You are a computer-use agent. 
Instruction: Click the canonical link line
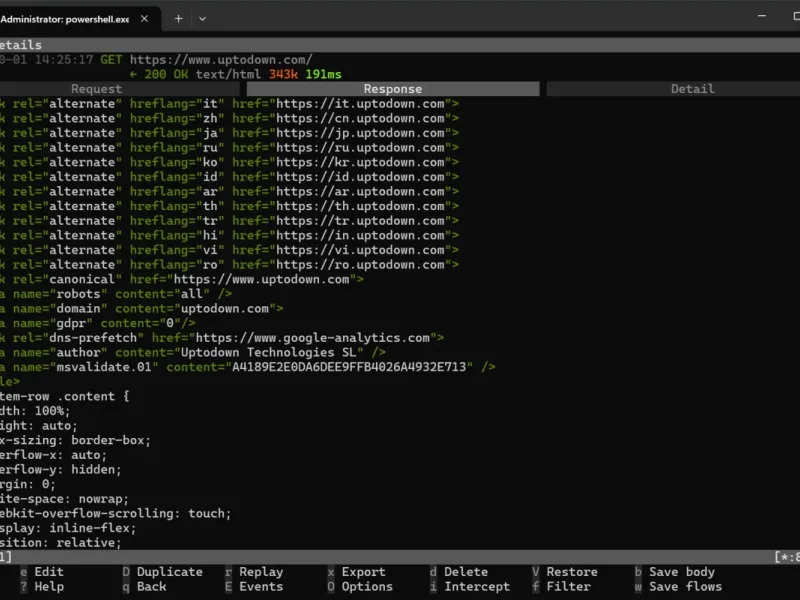[x=182, y=280]
